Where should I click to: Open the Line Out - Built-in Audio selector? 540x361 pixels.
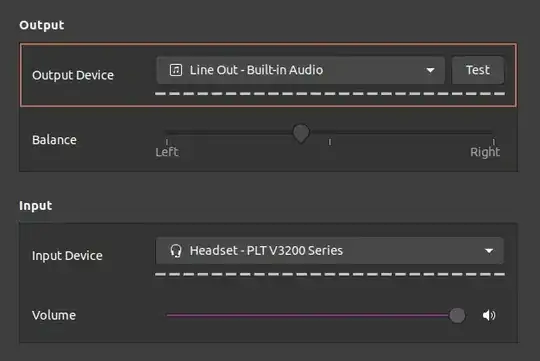(x=301, y=70)
